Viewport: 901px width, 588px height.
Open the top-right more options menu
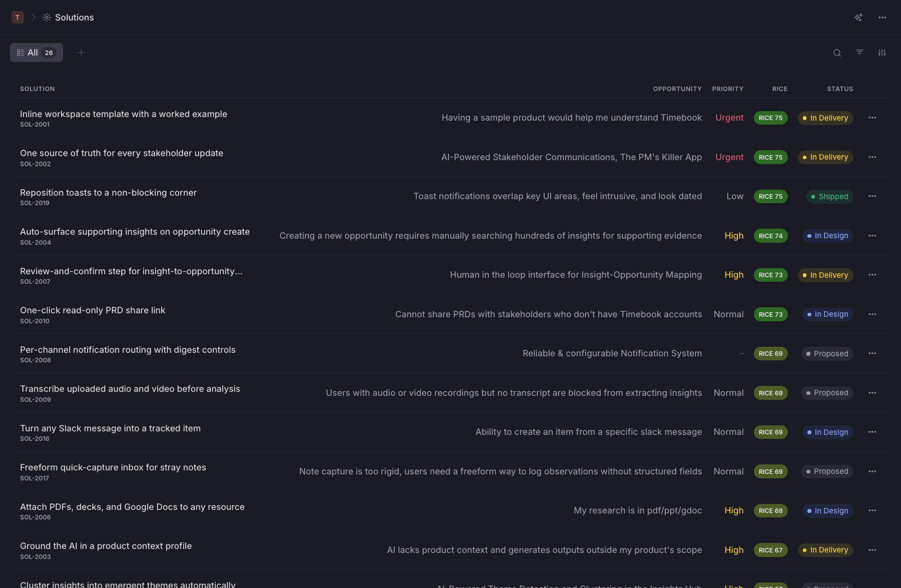pos(882,18)
